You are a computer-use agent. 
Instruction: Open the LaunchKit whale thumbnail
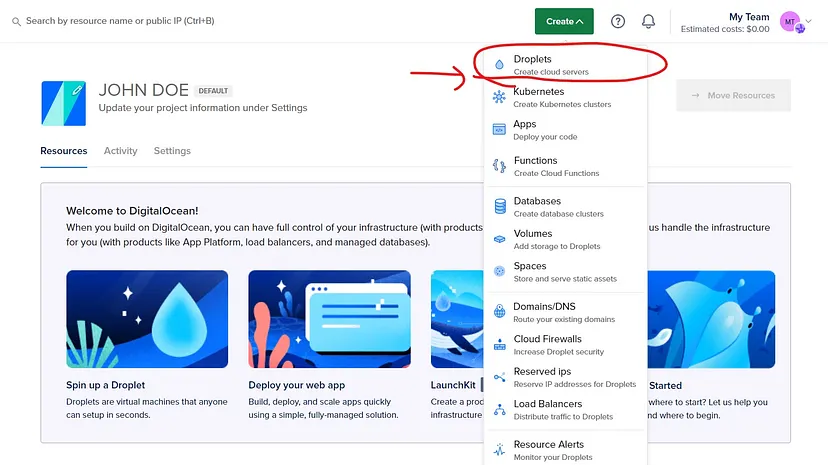pyautogui.click(x=457, y=319)
